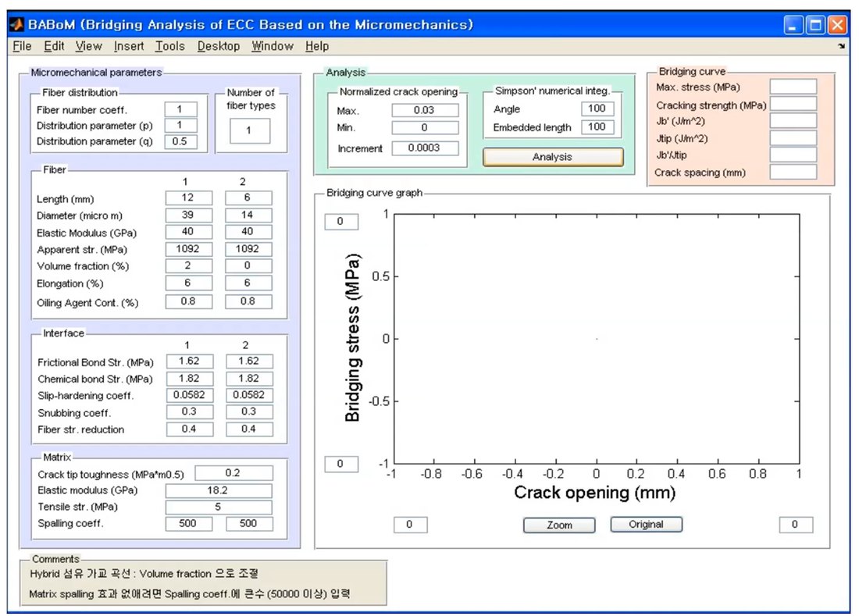
Task: Click matrix Tensile str. field
Action: click(219, 507)
